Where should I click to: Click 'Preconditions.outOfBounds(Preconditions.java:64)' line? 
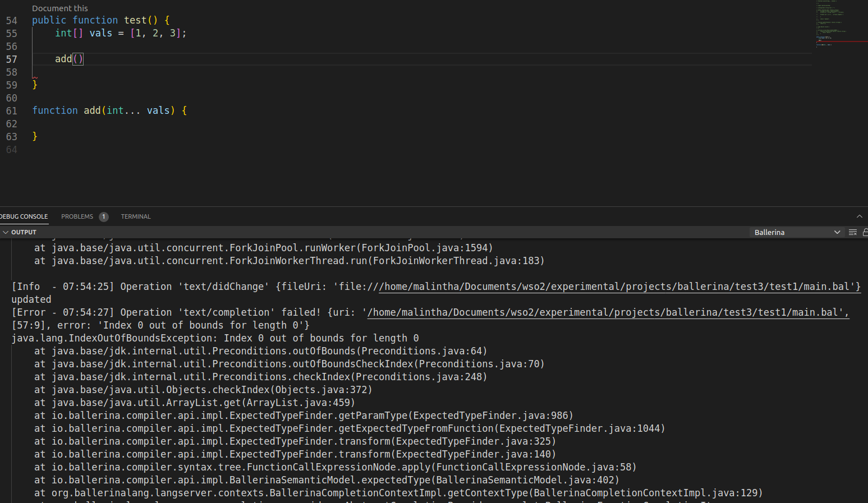click(x=260, y=351)
